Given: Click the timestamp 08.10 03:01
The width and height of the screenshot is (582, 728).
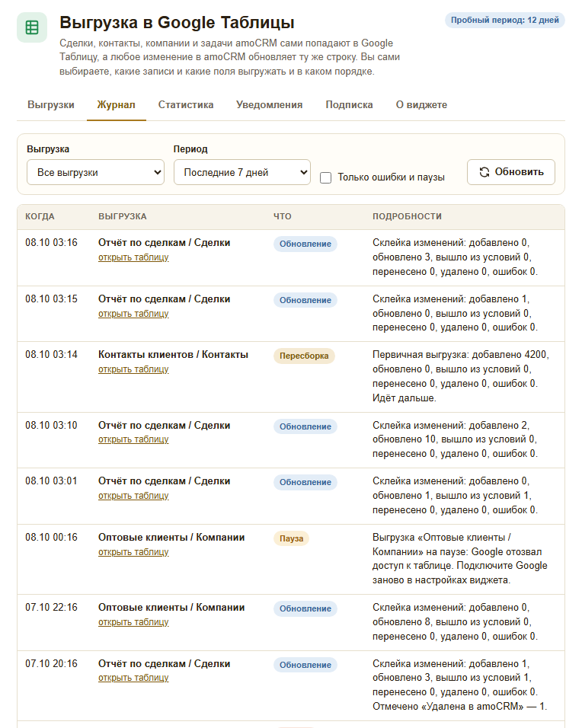Looking at the screenshot, I should click(52, 481).
